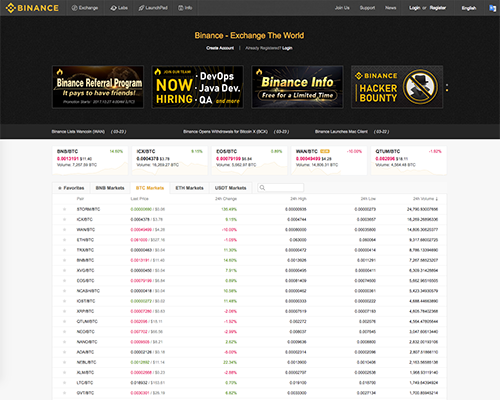
Task: Click Join Us link
Action: [342, 8]
